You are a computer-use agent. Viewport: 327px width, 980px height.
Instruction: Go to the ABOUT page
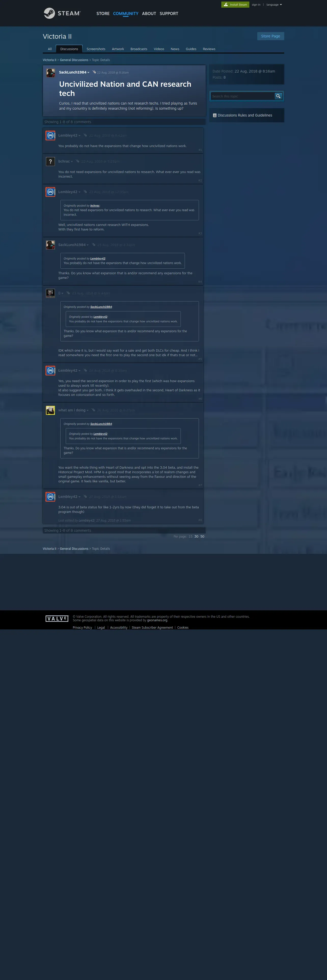(x=149, y=14)
